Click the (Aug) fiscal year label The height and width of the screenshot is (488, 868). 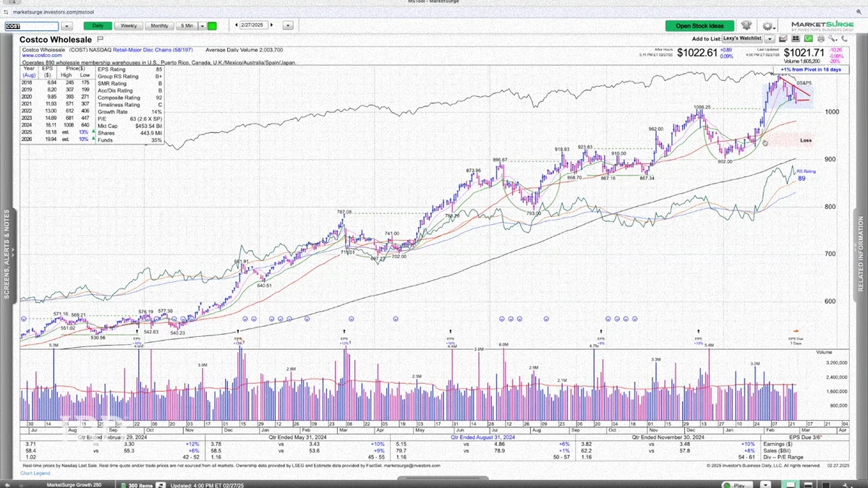pyautogui.click(x=29, y=75)
